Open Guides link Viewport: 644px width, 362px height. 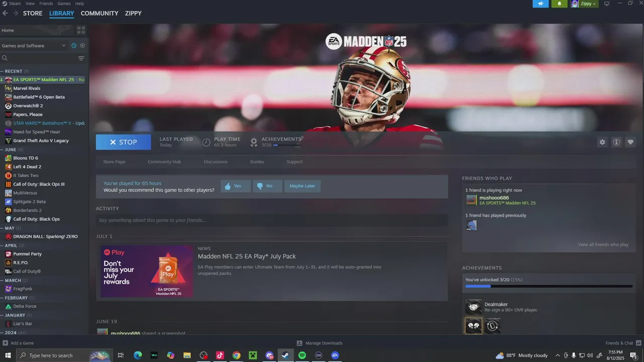[257, 162]
